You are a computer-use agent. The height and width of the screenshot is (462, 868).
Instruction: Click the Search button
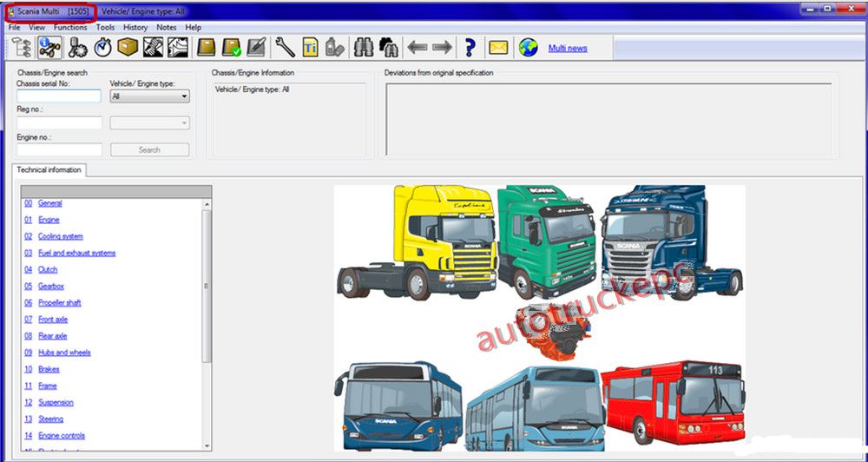click(x=149, y=149)
